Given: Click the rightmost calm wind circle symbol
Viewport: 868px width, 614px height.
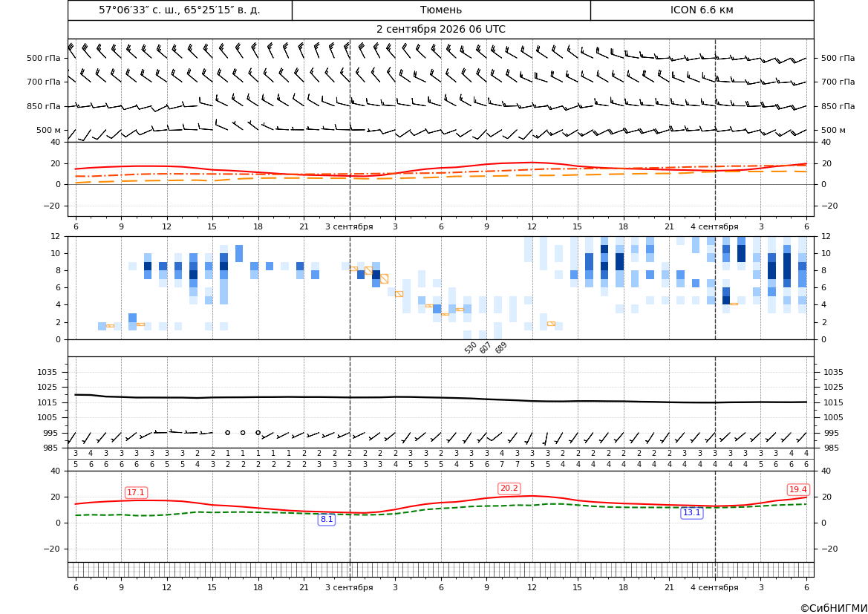Looking at the screenshot, I should pos(258,433).
